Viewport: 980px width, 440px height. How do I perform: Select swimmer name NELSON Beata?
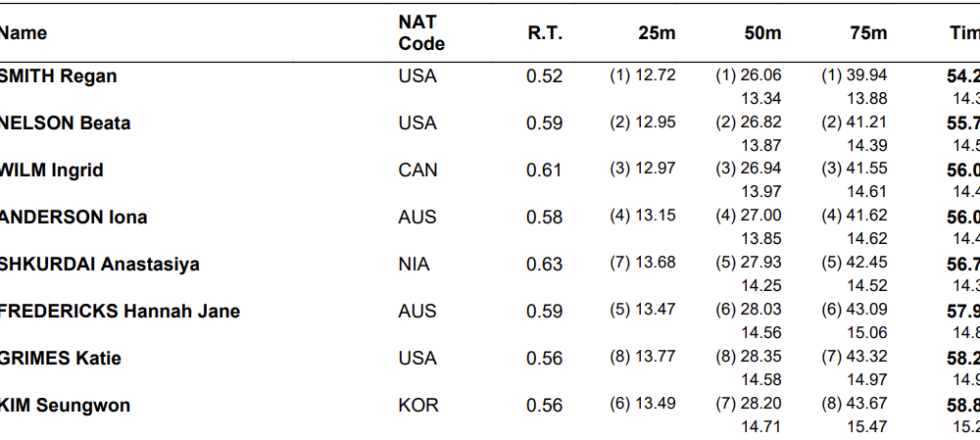pos(66,123)
